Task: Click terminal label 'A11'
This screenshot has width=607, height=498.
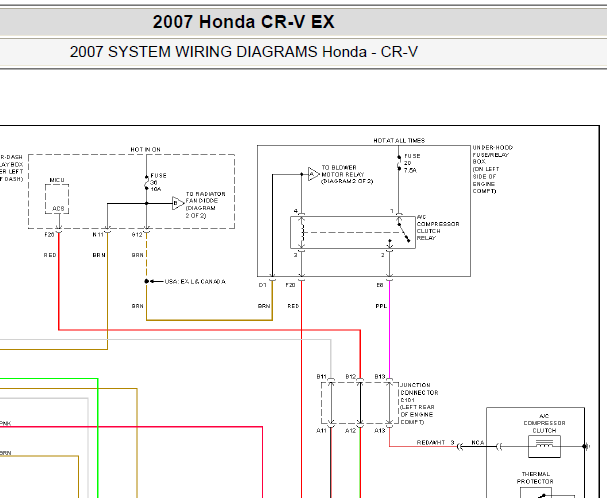Action: (x=321, y=430)
